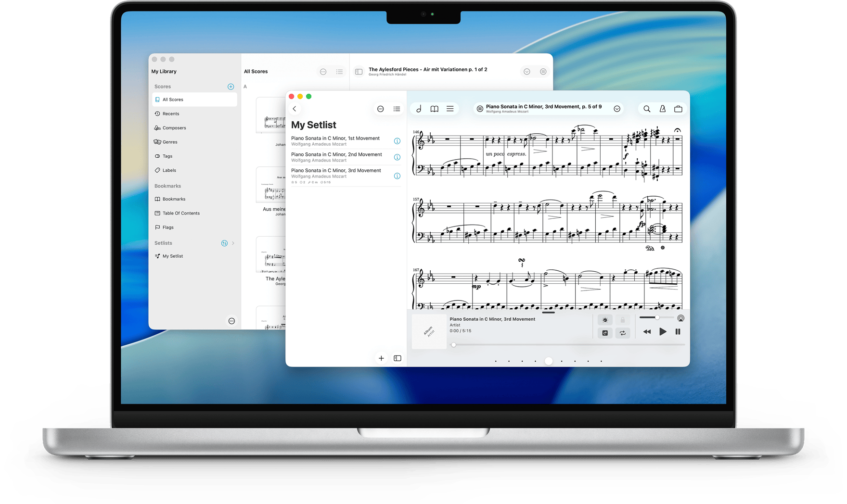The image size is (847, 504).
Task: Open Flags in library sidebar
Action: (x=194, y=227)
